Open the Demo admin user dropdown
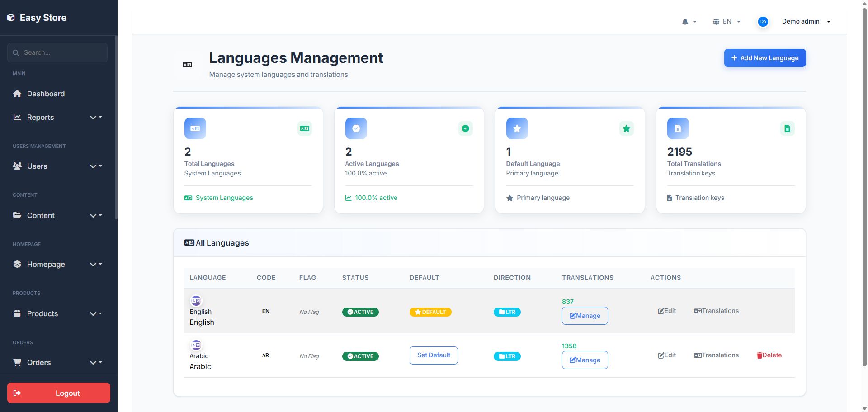 tap(806, 22)
